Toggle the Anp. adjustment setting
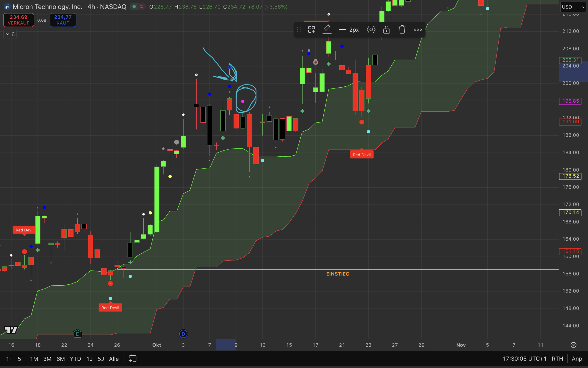Screen dimensions: 588x368 coord(578,359)
